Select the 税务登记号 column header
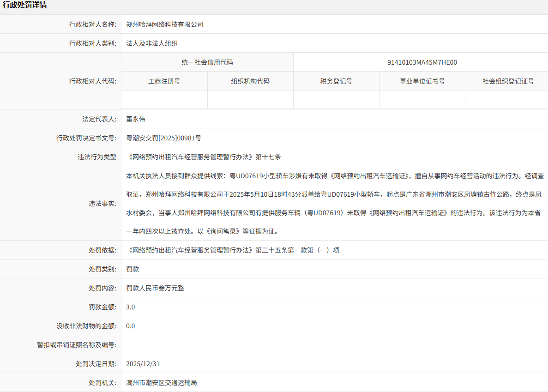This screenshot has height=392, width=548. coord(336,81)
